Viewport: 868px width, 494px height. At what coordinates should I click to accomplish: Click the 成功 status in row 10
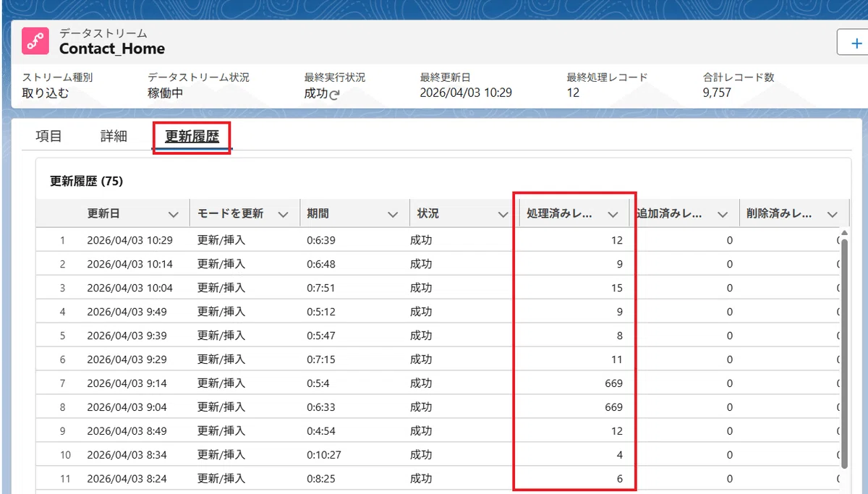click(421, 455)
